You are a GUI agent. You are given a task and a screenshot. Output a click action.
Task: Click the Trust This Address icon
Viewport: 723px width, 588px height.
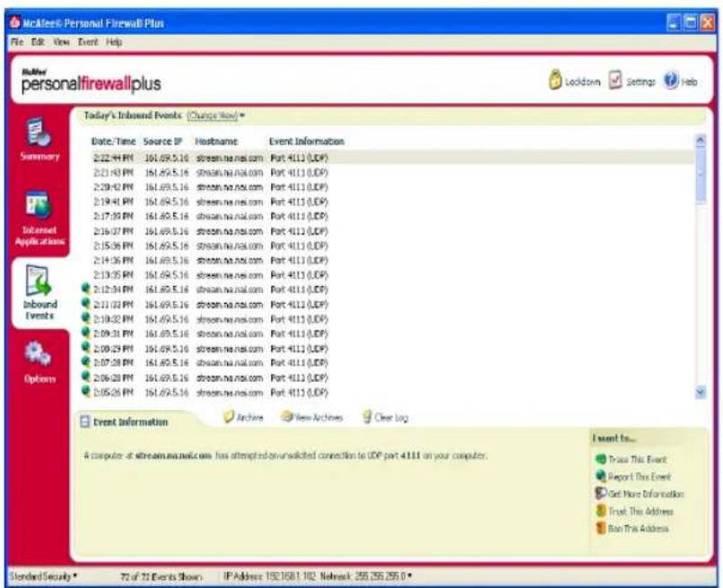pyautogui.click(x=601, y=511)
